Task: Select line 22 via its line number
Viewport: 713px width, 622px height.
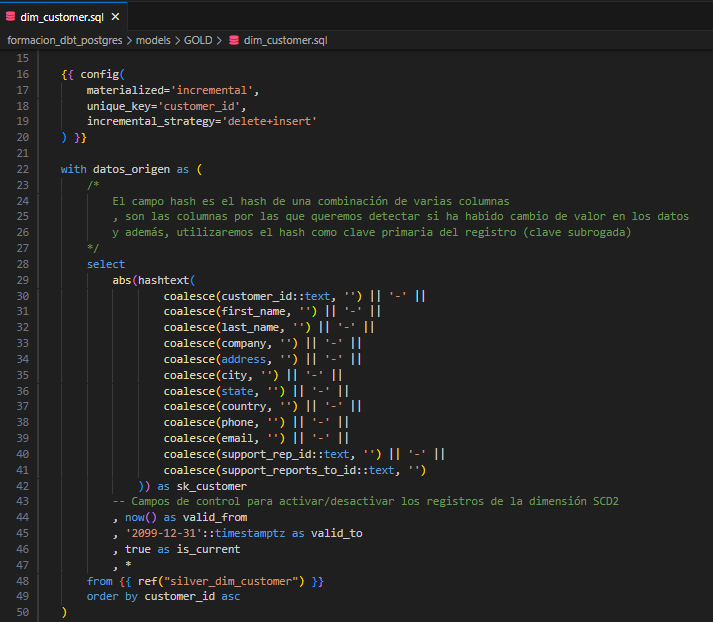Action: (x=23, y=169)
